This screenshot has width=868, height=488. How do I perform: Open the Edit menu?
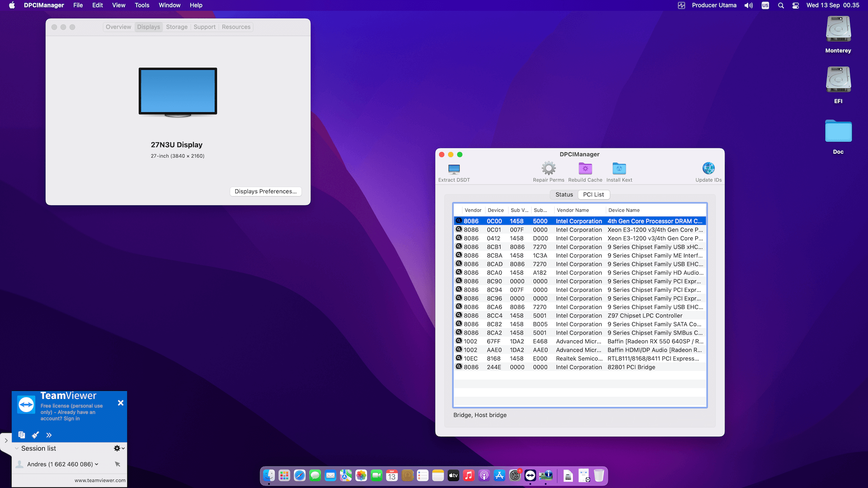point(98,5)
